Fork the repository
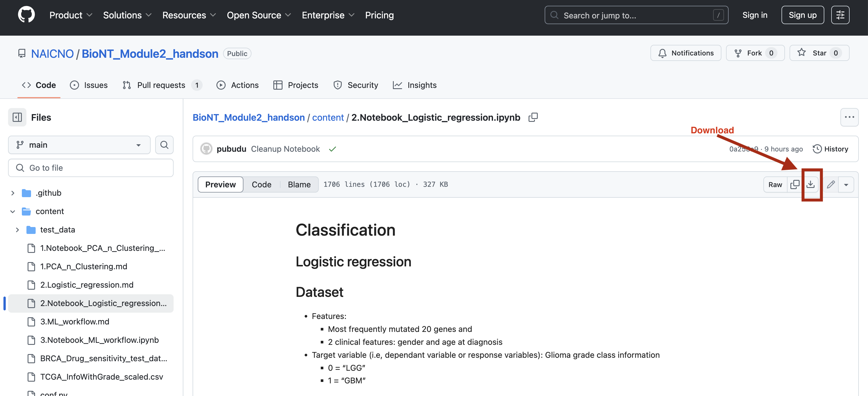This screenshot has width=868, height=396. pos(755,53)
